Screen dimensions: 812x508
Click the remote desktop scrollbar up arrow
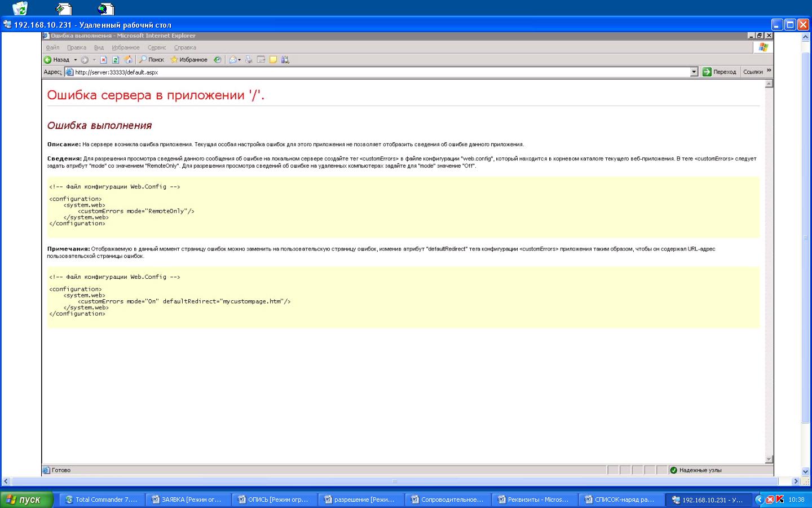pyautogui.click(x=806, y=37)
